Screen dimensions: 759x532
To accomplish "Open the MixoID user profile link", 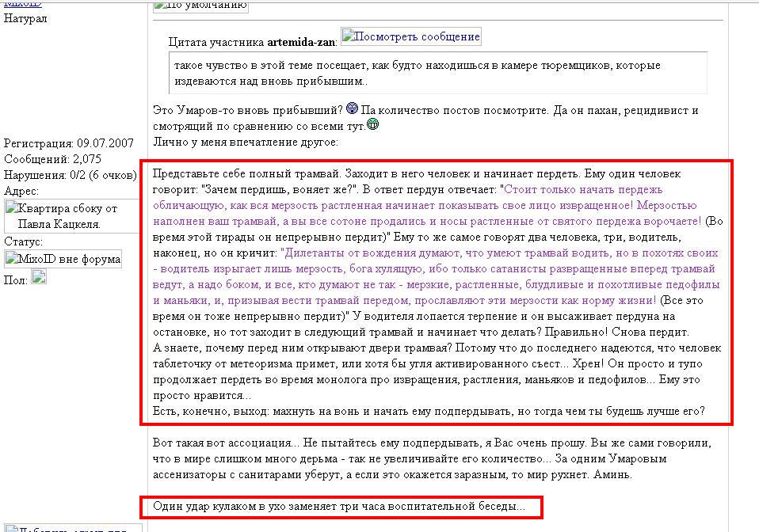I will (x=22, y=4).
